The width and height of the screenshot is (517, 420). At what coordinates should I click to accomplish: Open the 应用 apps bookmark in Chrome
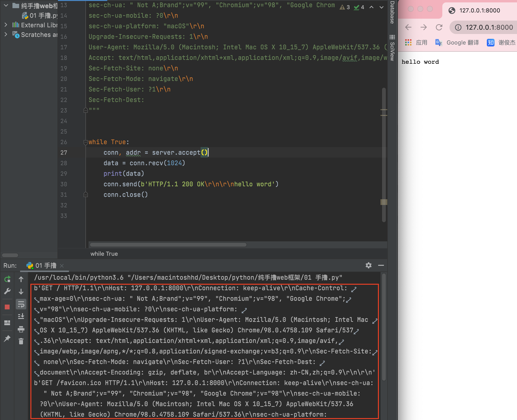coord(416,43)
